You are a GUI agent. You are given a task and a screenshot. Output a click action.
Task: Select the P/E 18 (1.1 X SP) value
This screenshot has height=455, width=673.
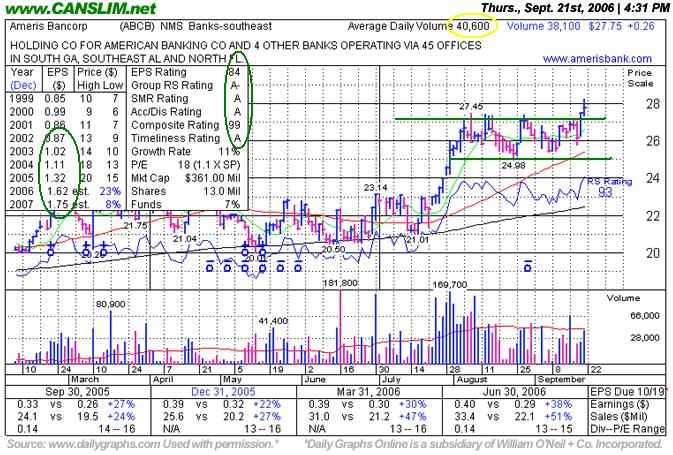(x=209, y=165)
